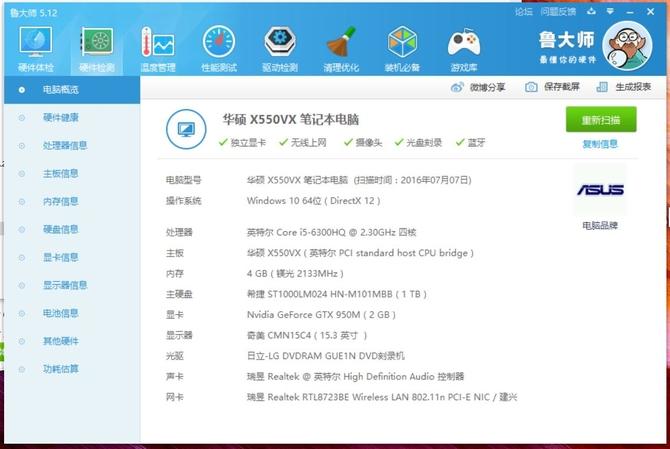Click the Realtek RTL8723BE Wireless LAN value
The width and height of the screenshot is (670, 449).
click(382, 397)
